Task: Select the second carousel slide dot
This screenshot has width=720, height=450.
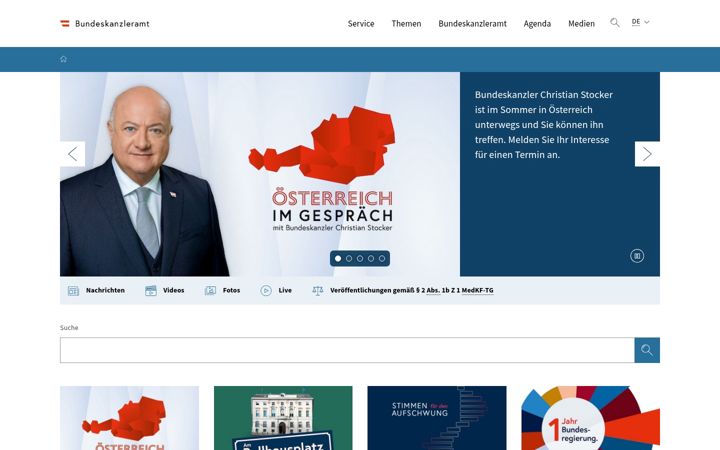Action: coord(349,259)
